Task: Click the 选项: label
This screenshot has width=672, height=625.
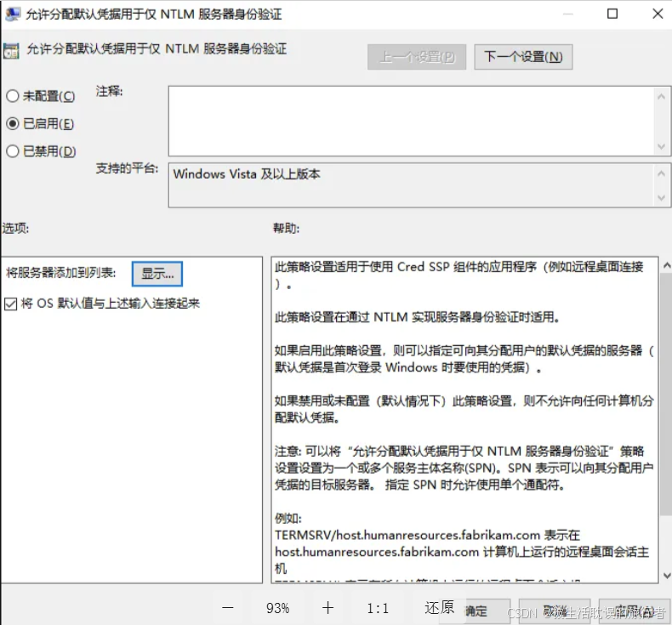Action: [x=15, y=229]
